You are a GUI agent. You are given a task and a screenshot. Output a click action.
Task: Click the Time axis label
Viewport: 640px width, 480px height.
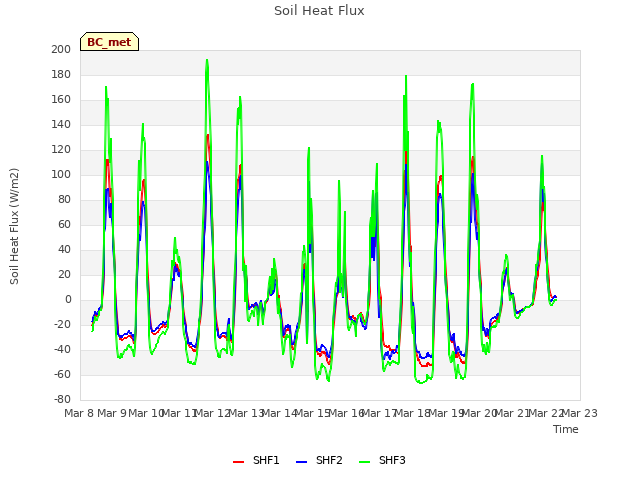tap(566, 429)
